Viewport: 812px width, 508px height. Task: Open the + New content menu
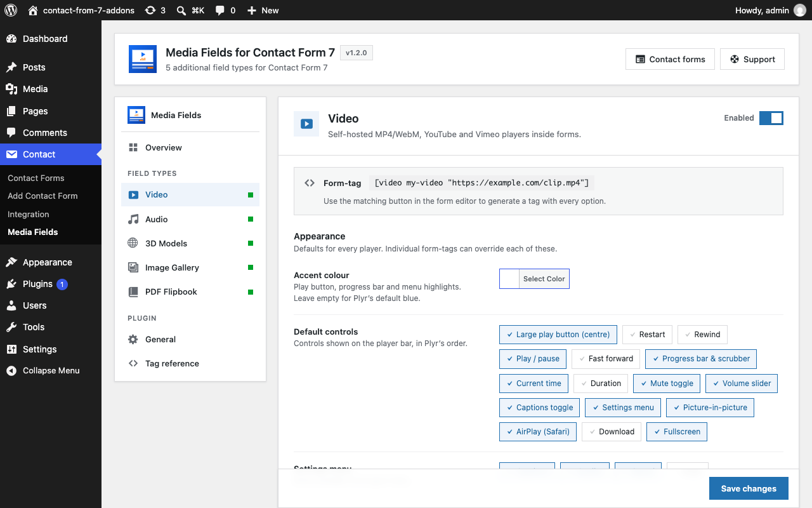263,10
